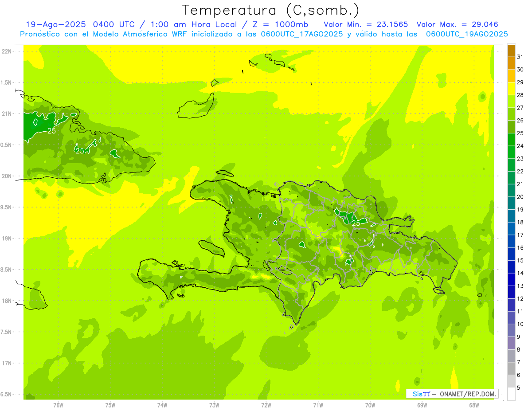Pick the teal swatch between 19 and 20
Screen dimensions: 532x411
(x=511, y=204)
